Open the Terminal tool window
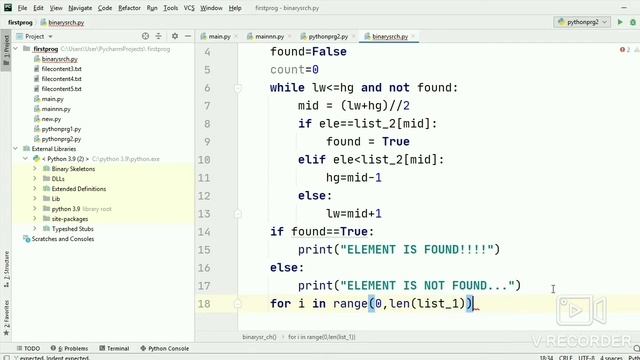The width and height of the screenshot is (640, 360). click(x=114, y=348)
